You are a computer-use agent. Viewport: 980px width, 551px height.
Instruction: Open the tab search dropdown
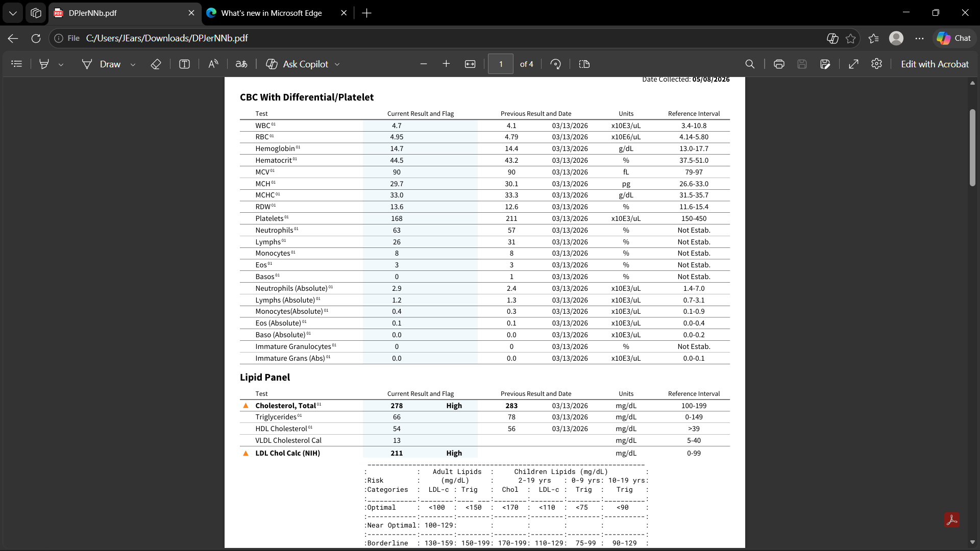coord(13,13)
